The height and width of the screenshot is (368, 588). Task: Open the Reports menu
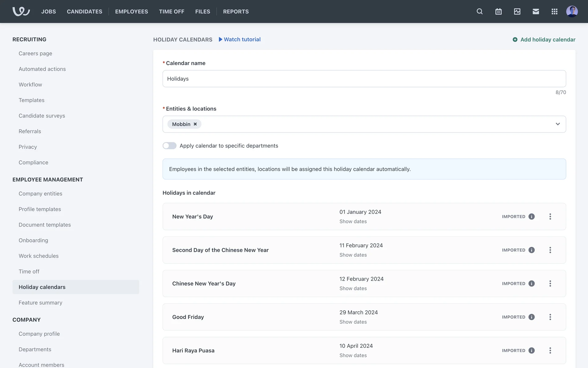(x=236, y=11)
